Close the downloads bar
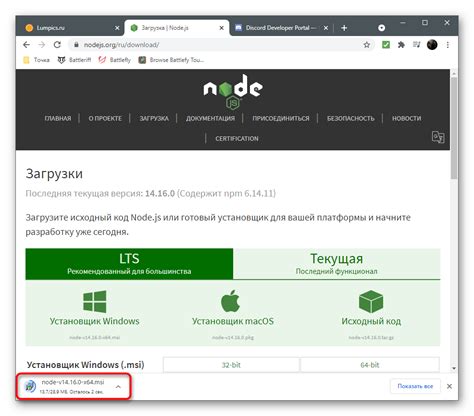This screenshot has height=416, width=474. coord(449,386)
